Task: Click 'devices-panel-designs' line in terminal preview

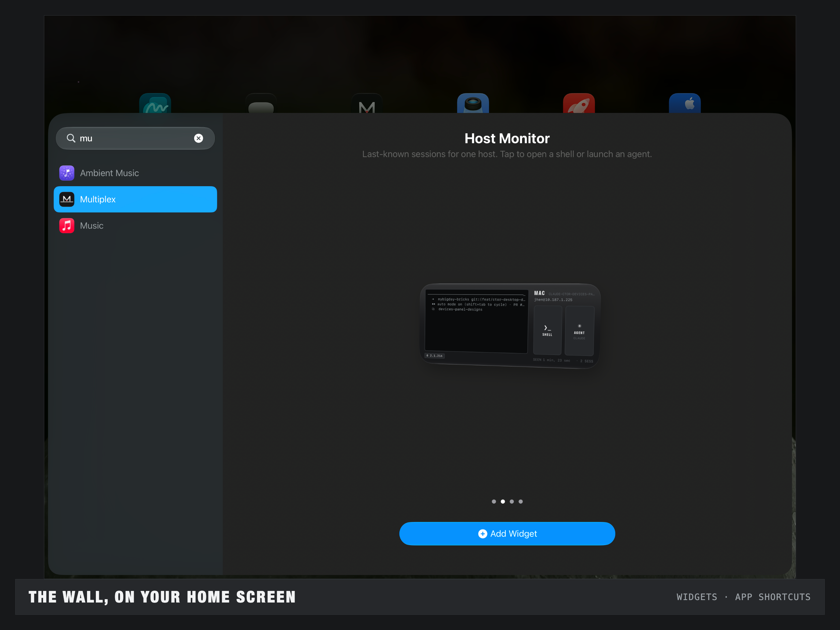Action: (x=460, y=310)
